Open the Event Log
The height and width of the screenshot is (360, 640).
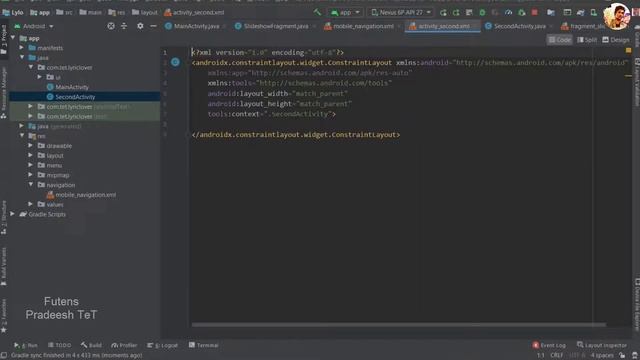549,345
